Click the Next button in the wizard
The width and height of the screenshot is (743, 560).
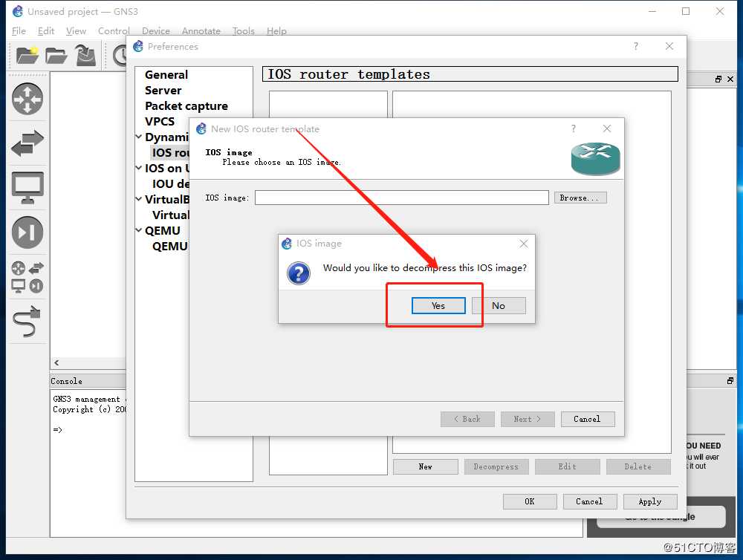coord(528,419)
